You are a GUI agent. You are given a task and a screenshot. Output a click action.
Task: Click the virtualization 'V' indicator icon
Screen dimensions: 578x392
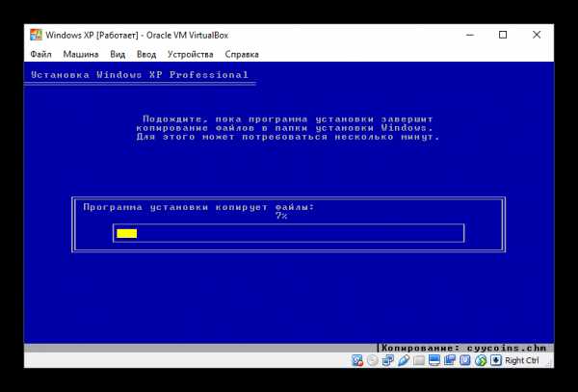tap(465, 360)
